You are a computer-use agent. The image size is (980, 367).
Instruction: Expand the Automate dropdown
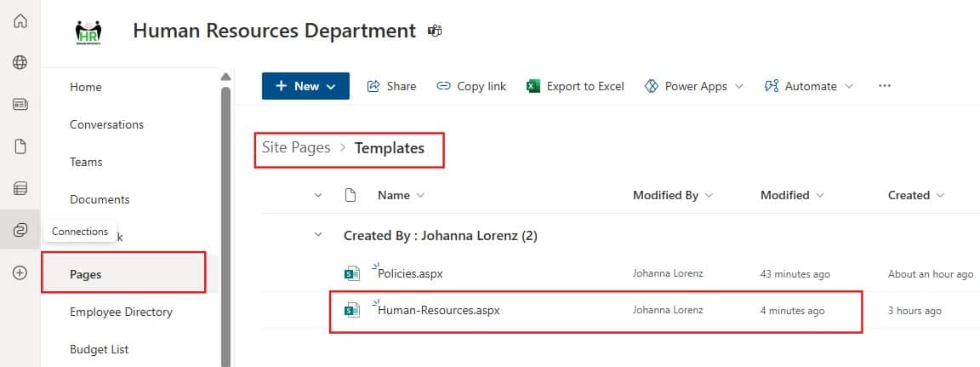849,86
